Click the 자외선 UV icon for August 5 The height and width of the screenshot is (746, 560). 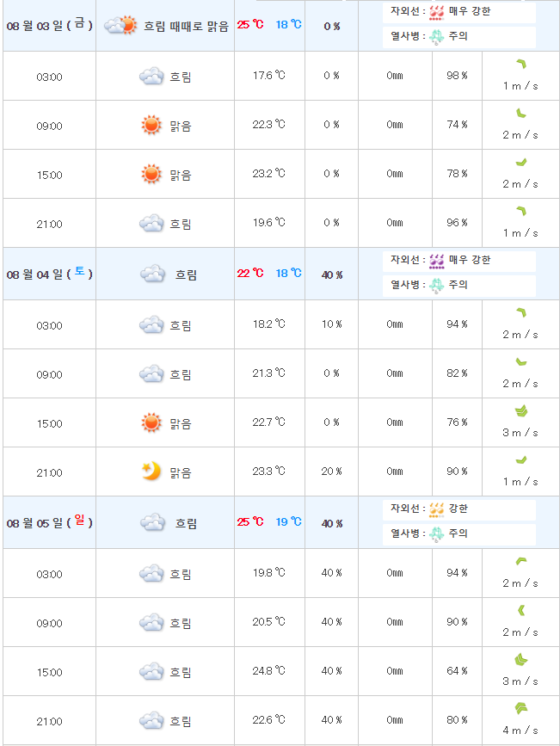[x=437, y=509]
